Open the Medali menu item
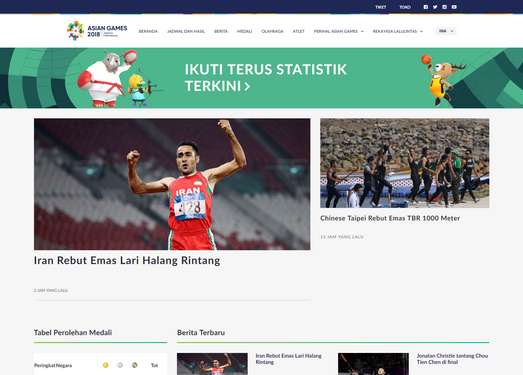This screenshot has height=375, width=523. pos(244,31)
